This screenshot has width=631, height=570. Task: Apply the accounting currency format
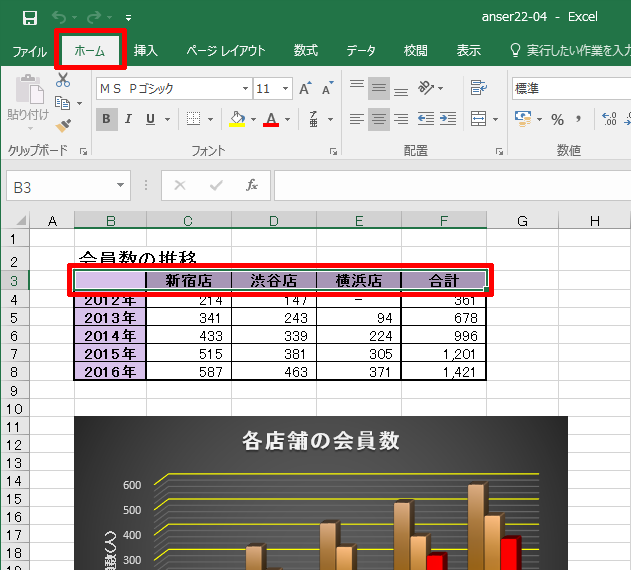click(x=523, y=119)
